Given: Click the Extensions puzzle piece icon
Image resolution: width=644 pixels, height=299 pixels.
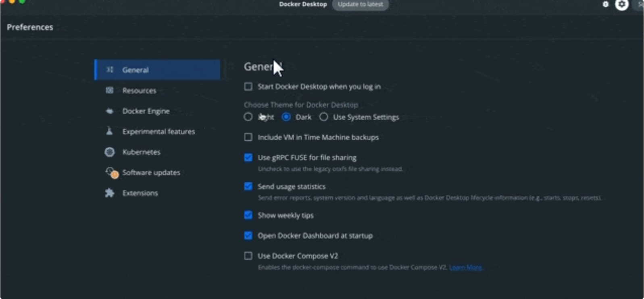Looking at the screenshot, I should pos(110,193).
